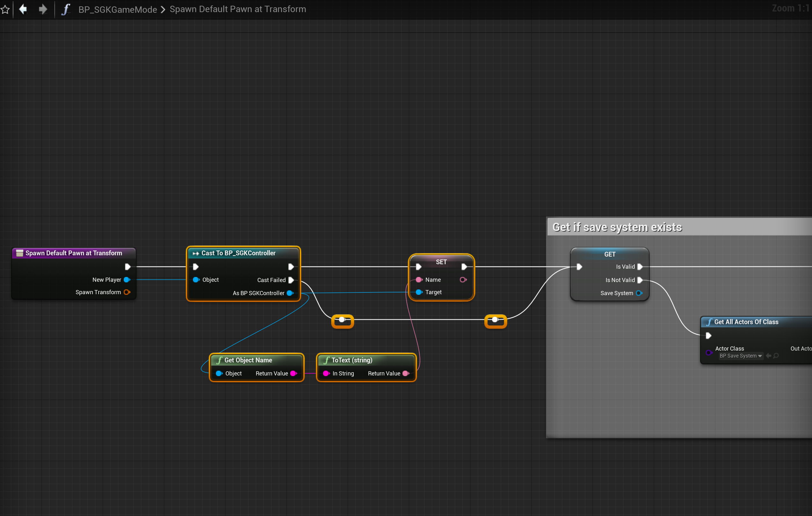Select the Get Object Name node header
Viewport: 812px width, 516px height.
tap(248, 360)
